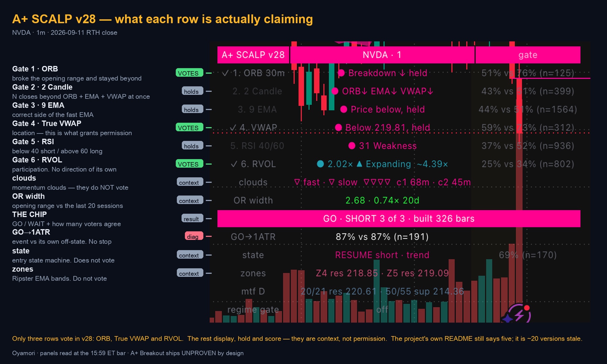This screenshot has height=364, width=607.
Task: Select the context badge for the state row
Action: point(190,255)
